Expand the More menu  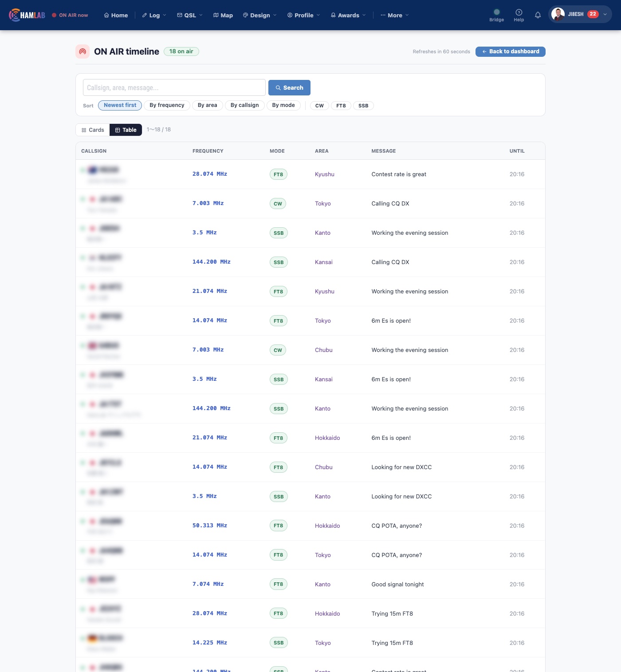(395, 15)
